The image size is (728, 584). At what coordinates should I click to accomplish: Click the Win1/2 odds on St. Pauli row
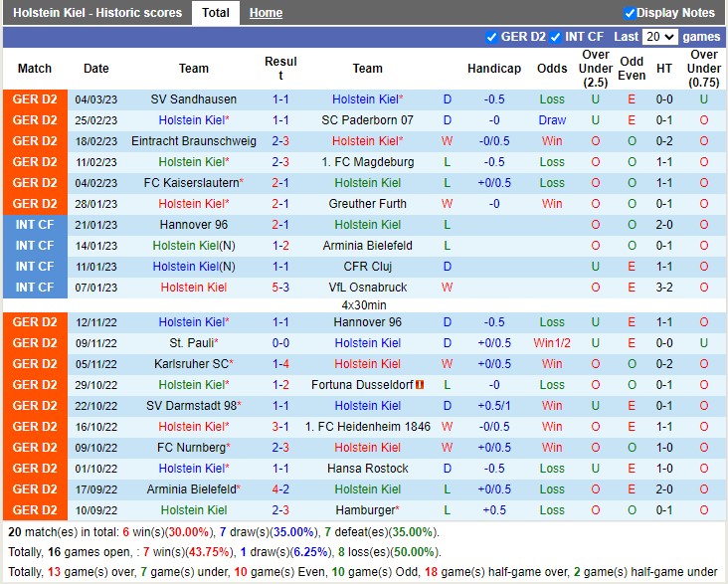pyautogui.click(x=552, y=343)
